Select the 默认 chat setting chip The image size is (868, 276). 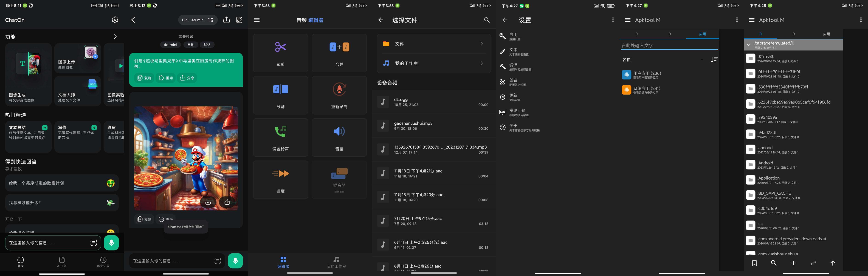[207, 45]
